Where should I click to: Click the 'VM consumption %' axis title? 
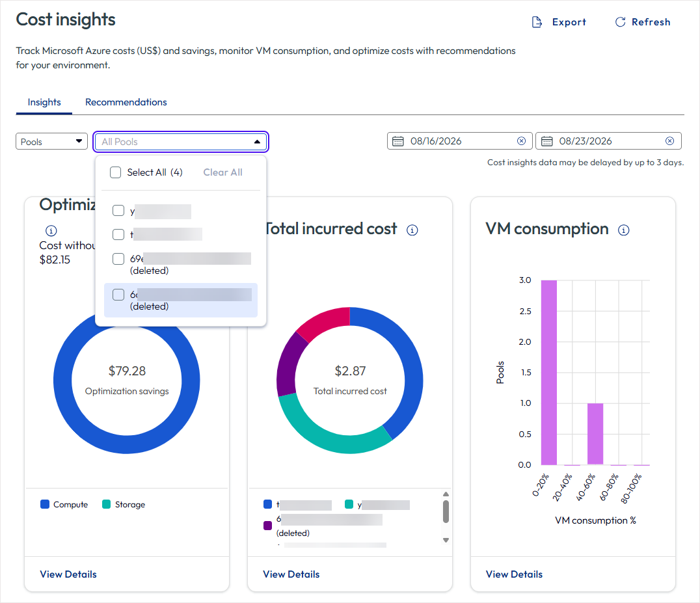[x=595, y=520]
